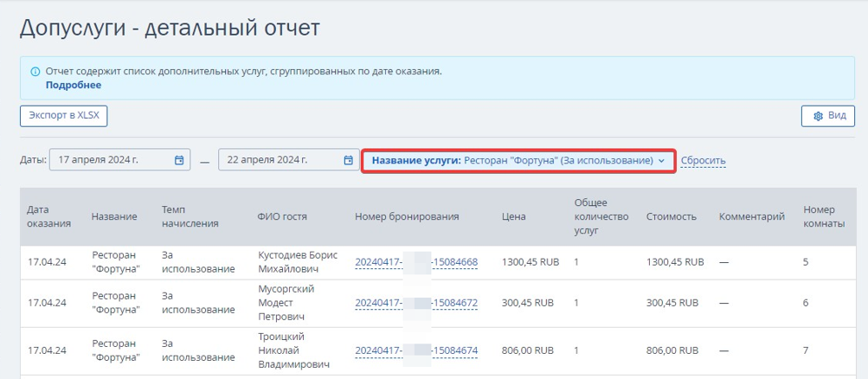
Task: Click date 17.04.24 in Мусоргский row
Action: pos(47,303)
